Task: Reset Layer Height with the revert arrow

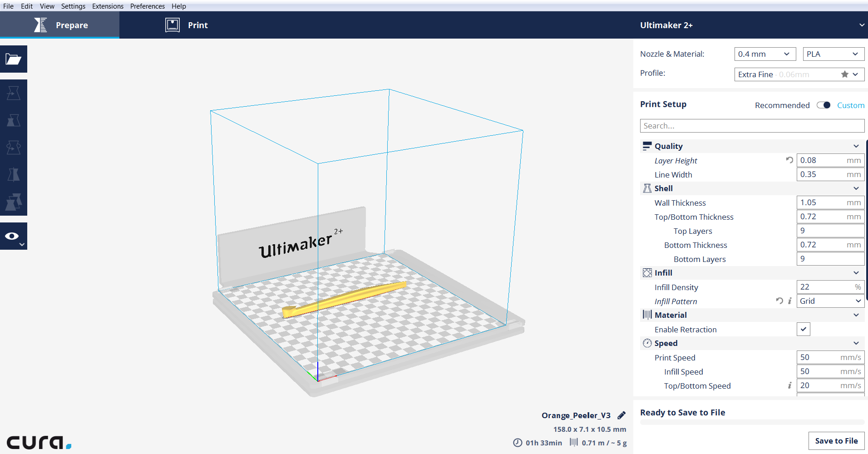Action: click(x=789, y=160)
